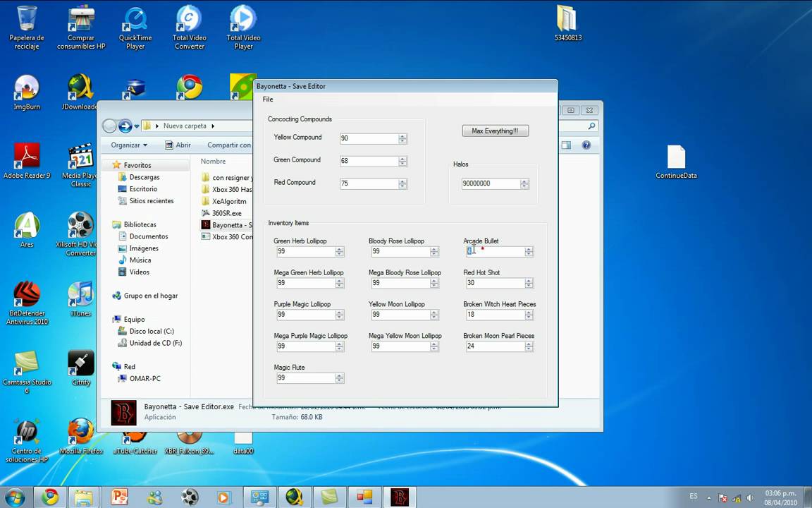
Task: Select Descargas in Explorer sidebar
Action: click(144, 177)
